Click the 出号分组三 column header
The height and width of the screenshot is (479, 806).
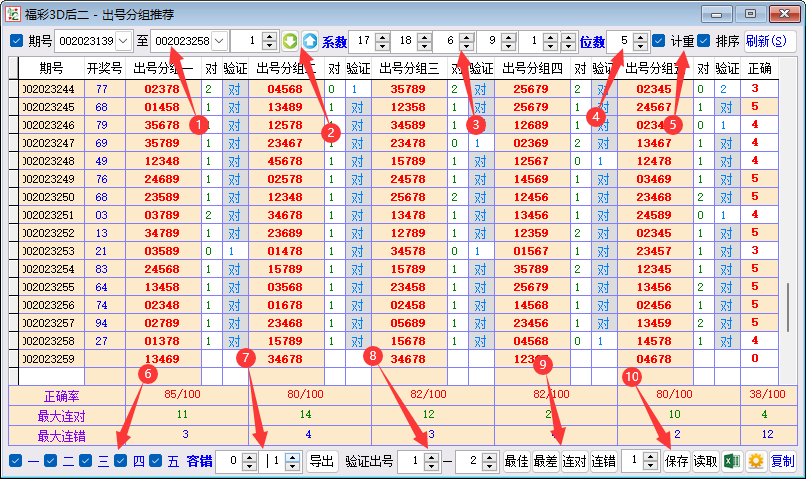pos(410,68)
